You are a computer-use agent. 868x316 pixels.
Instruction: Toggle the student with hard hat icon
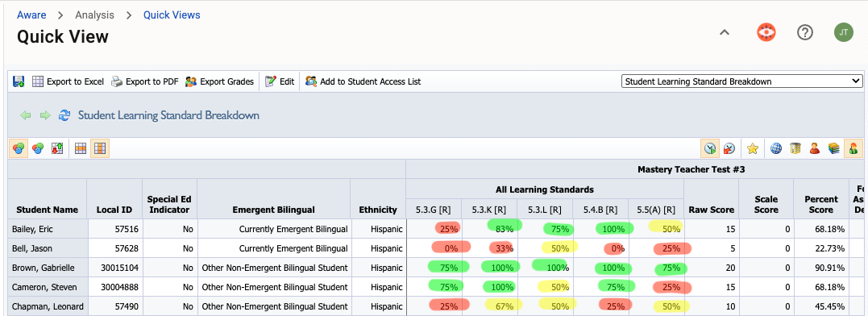point(853,148)
